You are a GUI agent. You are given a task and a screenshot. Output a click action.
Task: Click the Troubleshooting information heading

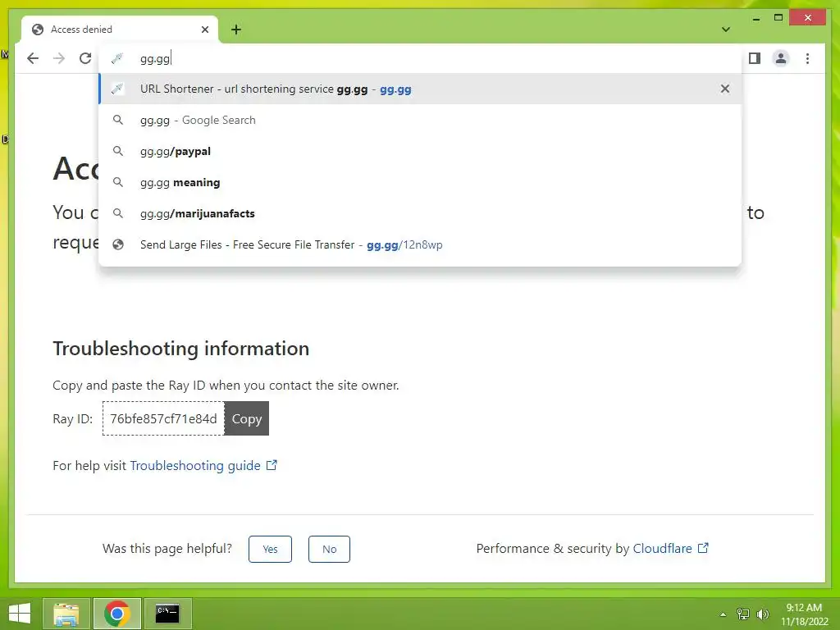(x=181, y=349)
